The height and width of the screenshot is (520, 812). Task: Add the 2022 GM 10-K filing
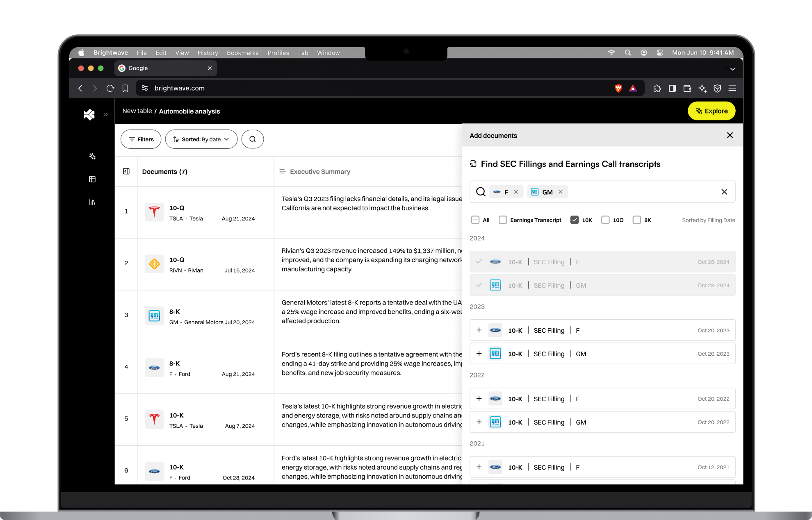pyautogui.click(x=479, y=422)
